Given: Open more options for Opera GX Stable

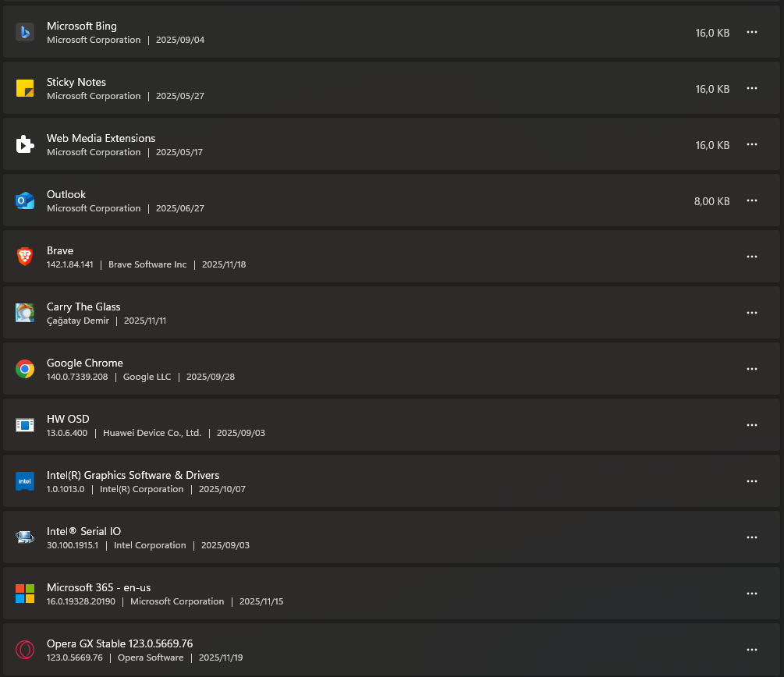Looking at the screenshot, I should 752,650.
